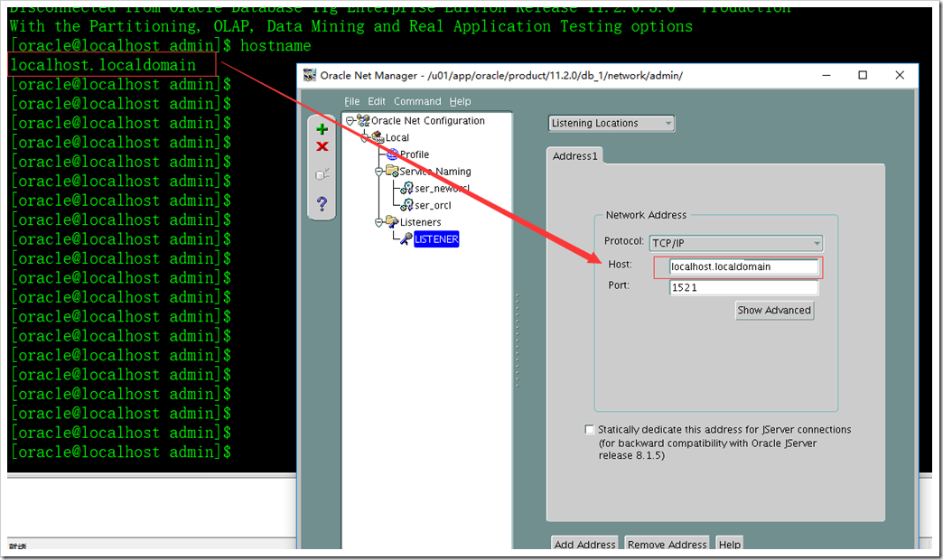Collapse the Listeners tree node

(378, 222)
